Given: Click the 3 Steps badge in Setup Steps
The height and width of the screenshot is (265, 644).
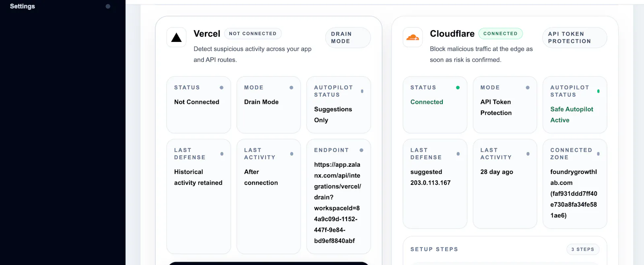Looking at the screenshot, I should click(583, 249).
